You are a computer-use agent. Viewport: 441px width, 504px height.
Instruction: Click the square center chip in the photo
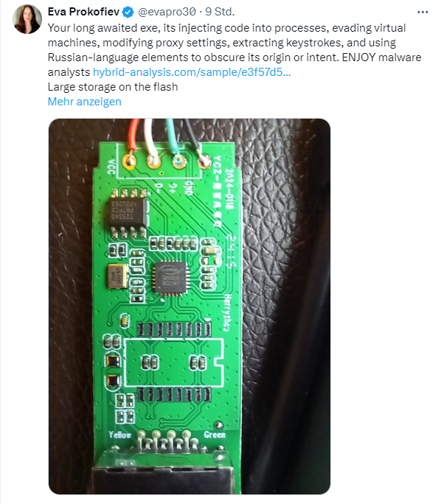pos(170,278)
